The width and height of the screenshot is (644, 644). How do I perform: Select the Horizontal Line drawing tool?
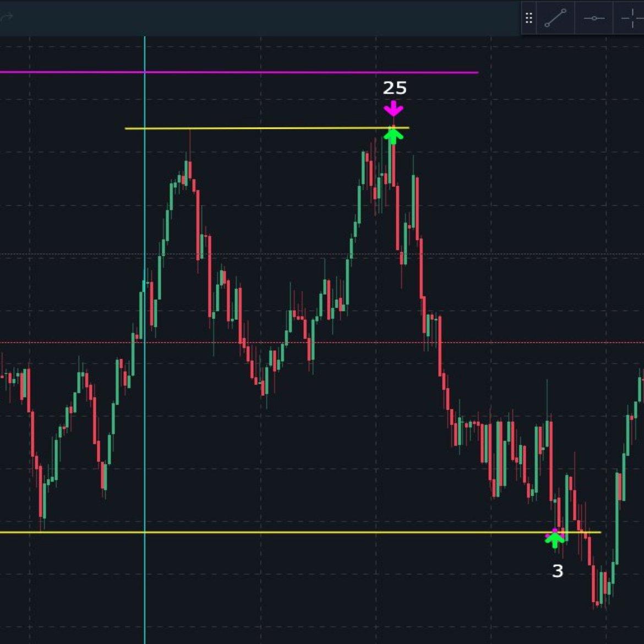pos(594,18)
